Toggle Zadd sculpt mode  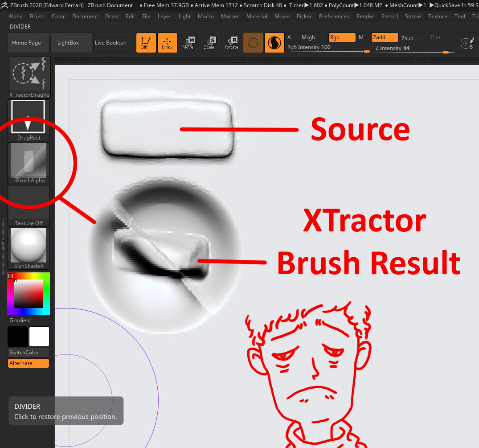[x=385, y=37]
